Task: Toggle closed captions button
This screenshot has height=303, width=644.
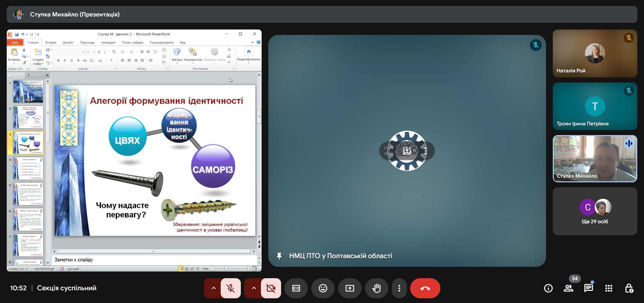Action: [296, 288]
